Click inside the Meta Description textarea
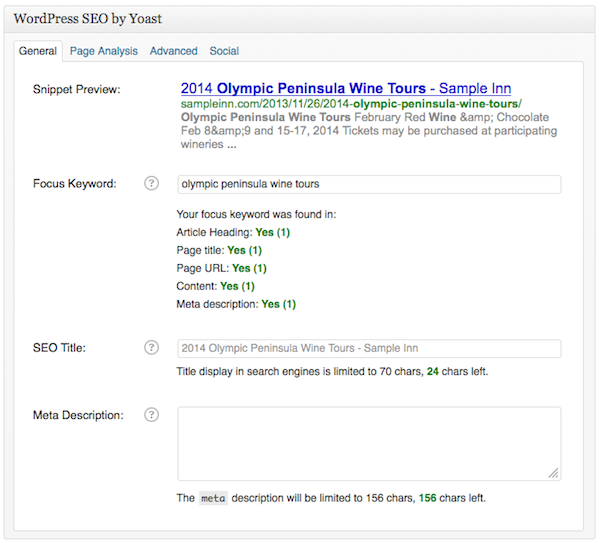 (x=368, y=443)
